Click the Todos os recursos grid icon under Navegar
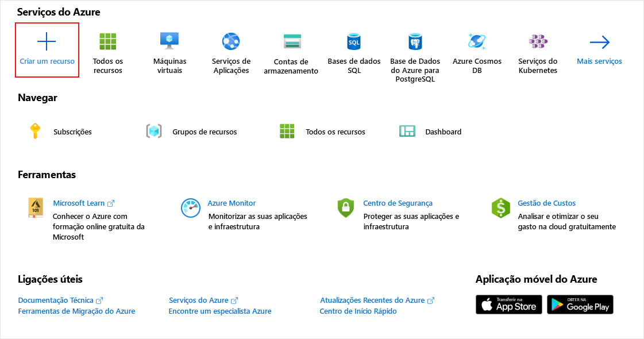644x339 pixels. (287, 131)
